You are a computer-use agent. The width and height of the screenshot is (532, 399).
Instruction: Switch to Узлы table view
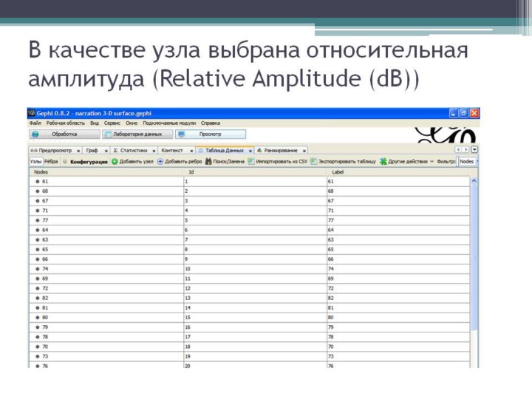pos(35,161)
